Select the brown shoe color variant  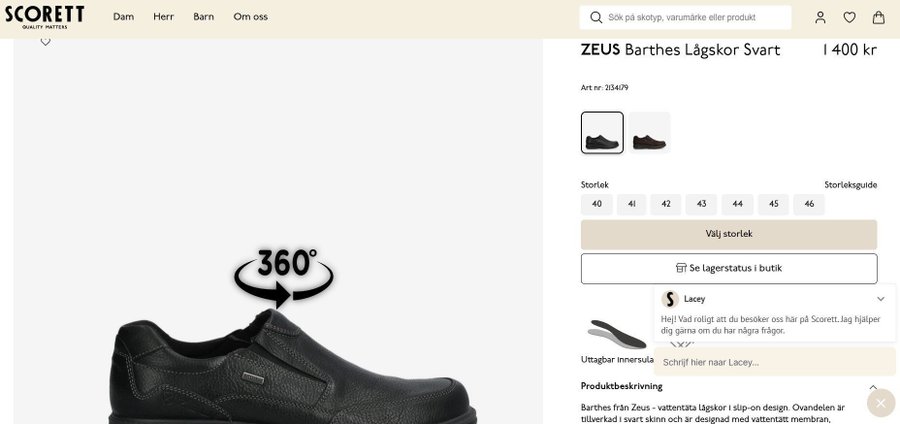tap(649, 133)
